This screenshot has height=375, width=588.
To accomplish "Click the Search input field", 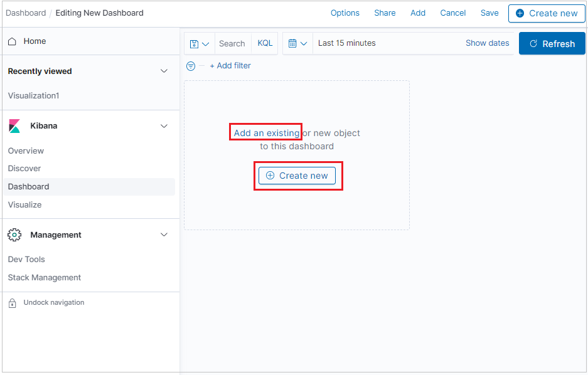I will (232, 43).
